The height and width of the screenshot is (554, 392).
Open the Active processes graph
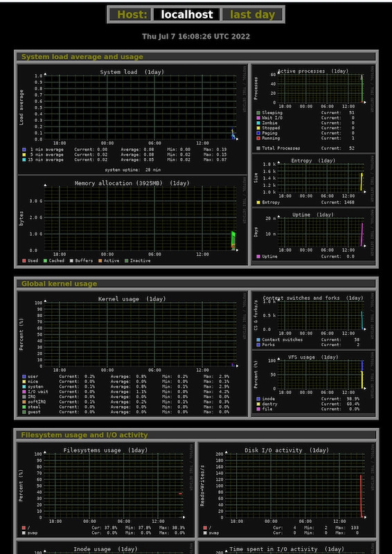[x=314, y=109]
